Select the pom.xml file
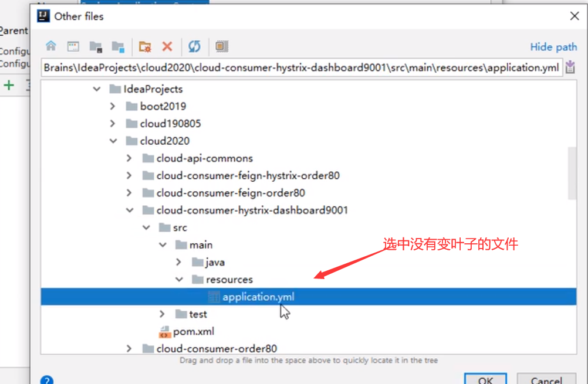 click(194, 332)
